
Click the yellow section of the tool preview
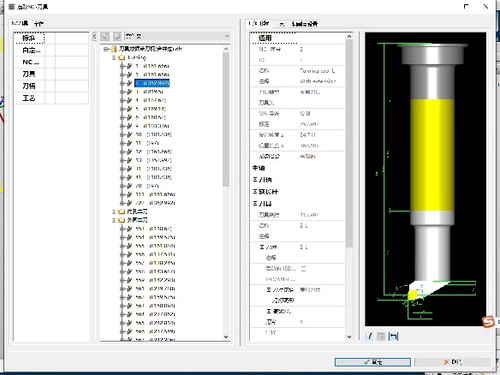click(432, 155)
